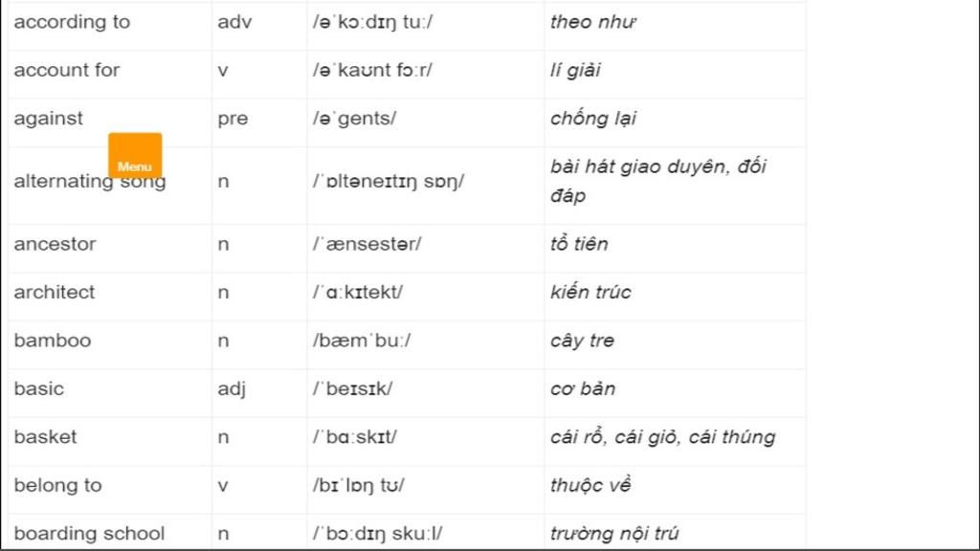Click the 'ancestor' vocabulary word
The width and height of the screenshot is (980, 551).
coord(55,244)
